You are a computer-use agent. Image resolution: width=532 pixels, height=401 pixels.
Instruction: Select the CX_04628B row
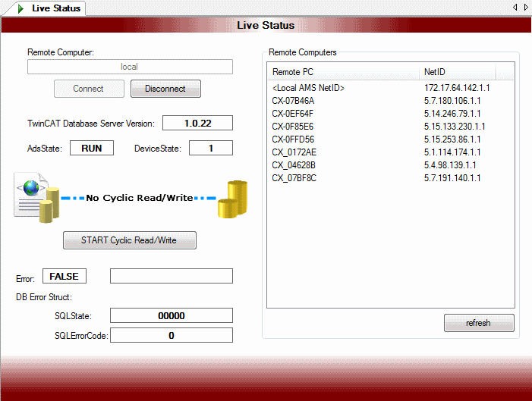click(x=391, y=165)
